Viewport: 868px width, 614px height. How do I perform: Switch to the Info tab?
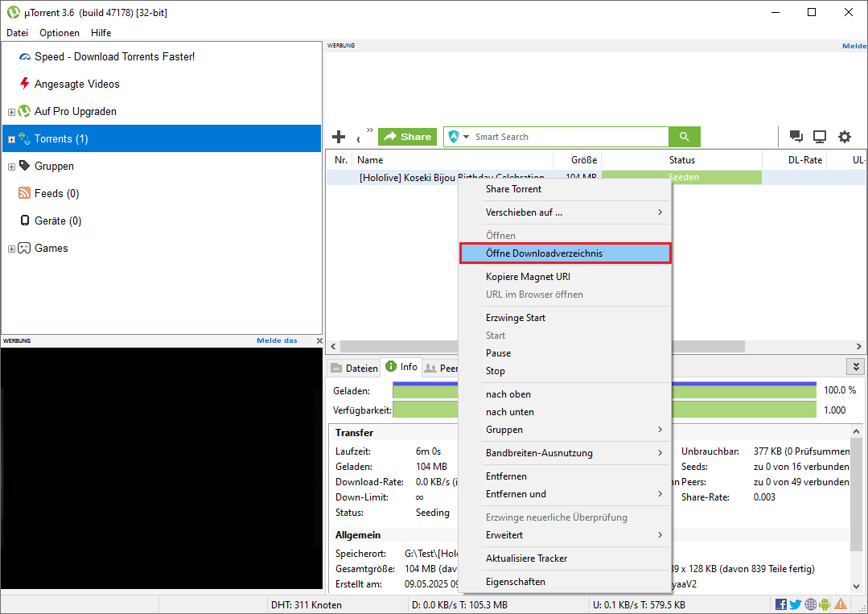click(x=401, y=366)
